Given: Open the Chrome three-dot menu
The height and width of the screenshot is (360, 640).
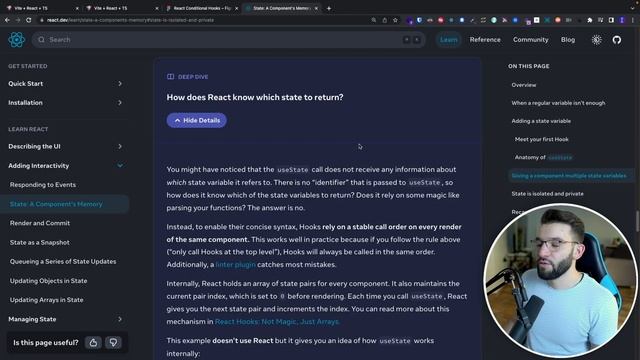Looking at the screenshot, I should click(633, 20).
